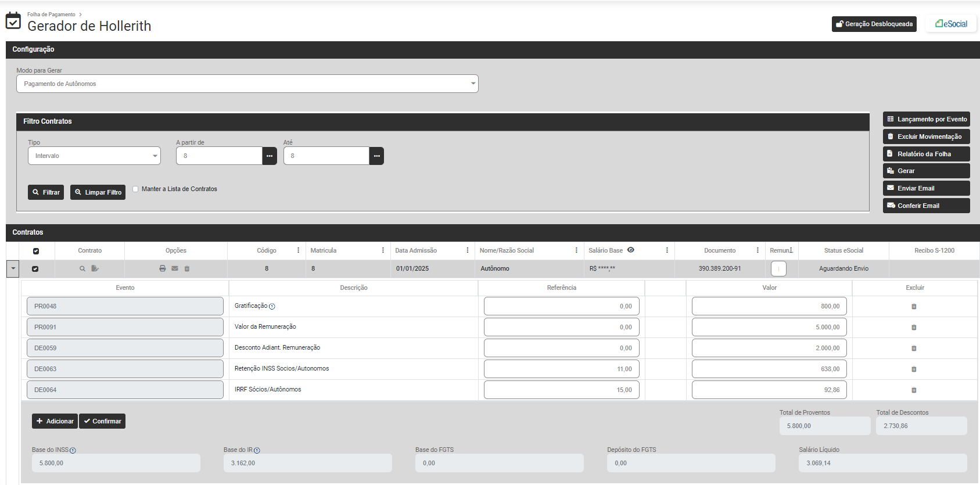
Task: Click the print icon in contract row
Action: point(163,268)
